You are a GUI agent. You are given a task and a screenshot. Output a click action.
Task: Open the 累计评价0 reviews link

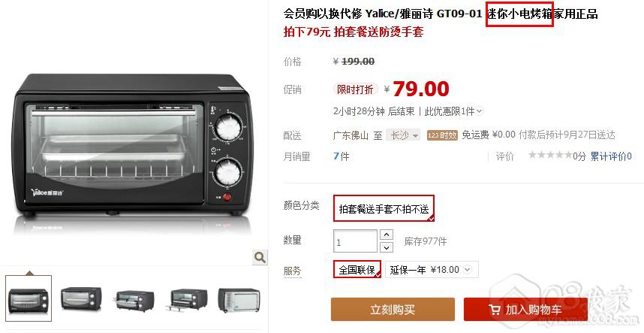pyautogui.click(x=611, y=156)
